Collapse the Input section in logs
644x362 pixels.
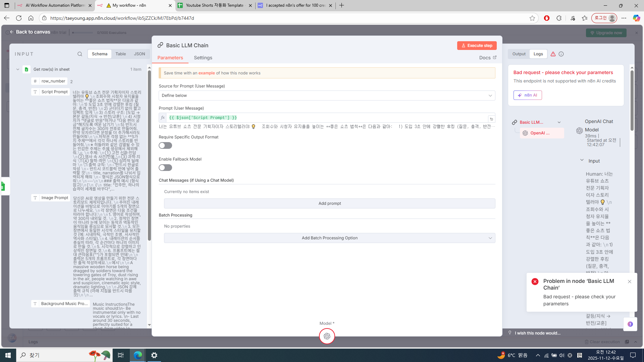click(582, 160)
